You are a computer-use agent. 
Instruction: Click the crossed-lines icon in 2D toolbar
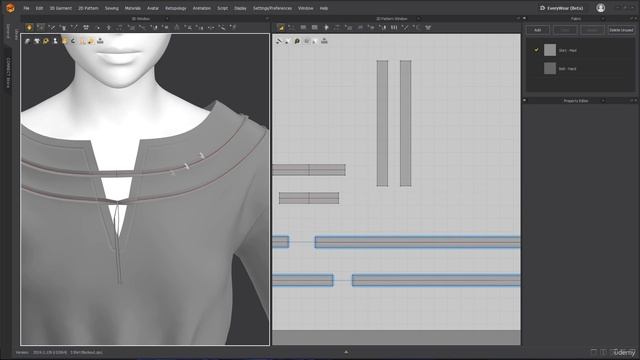tap(405, 27)
